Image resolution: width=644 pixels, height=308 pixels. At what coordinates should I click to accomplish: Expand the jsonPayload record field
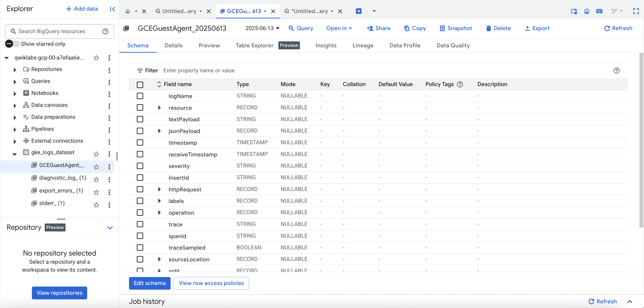coord(159,131)
